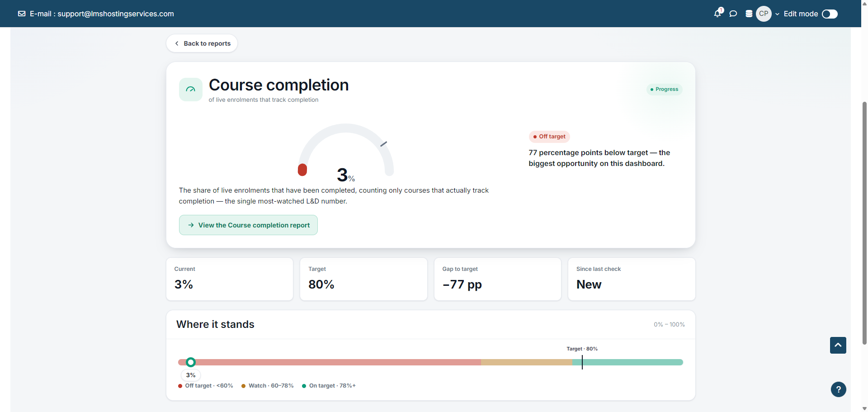Viewport: 868px width, 412px height.
Task: Open View the Course completion report
Action: coord(248,225)
